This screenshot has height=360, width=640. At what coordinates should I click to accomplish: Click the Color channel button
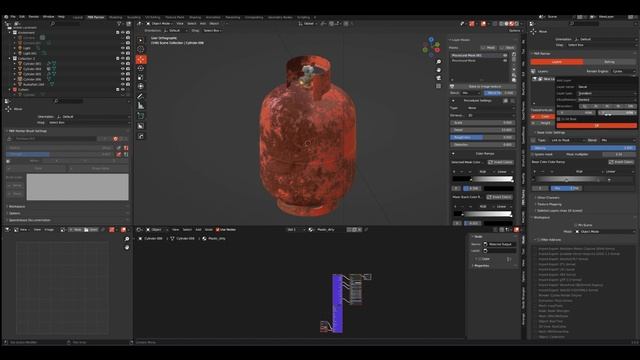click(x=543, y=116)
